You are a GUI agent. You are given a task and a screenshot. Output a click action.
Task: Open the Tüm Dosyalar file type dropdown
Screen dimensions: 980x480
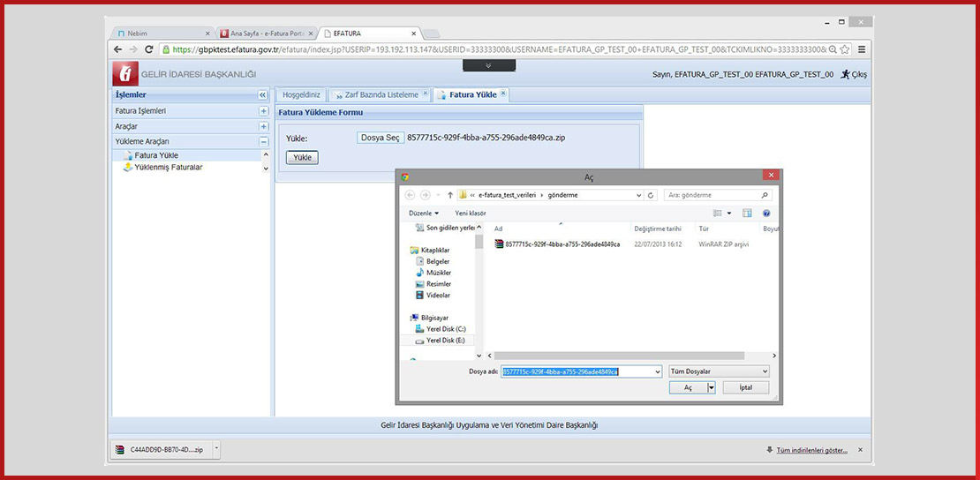pyautogui.click(x=765, y=371)
